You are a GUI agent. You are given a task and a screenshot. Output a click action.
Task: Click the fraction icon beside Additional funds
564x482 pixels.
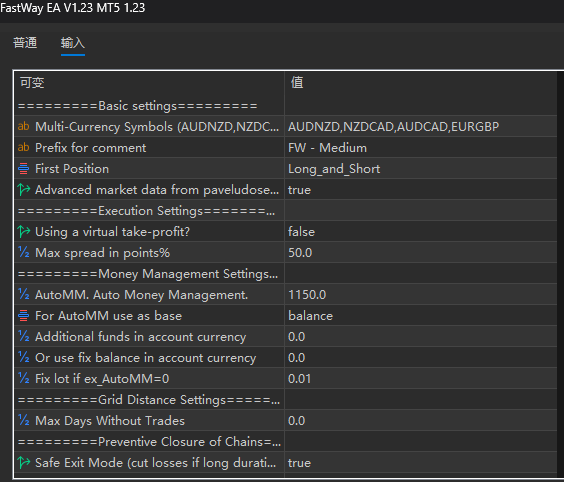point(24,336)
